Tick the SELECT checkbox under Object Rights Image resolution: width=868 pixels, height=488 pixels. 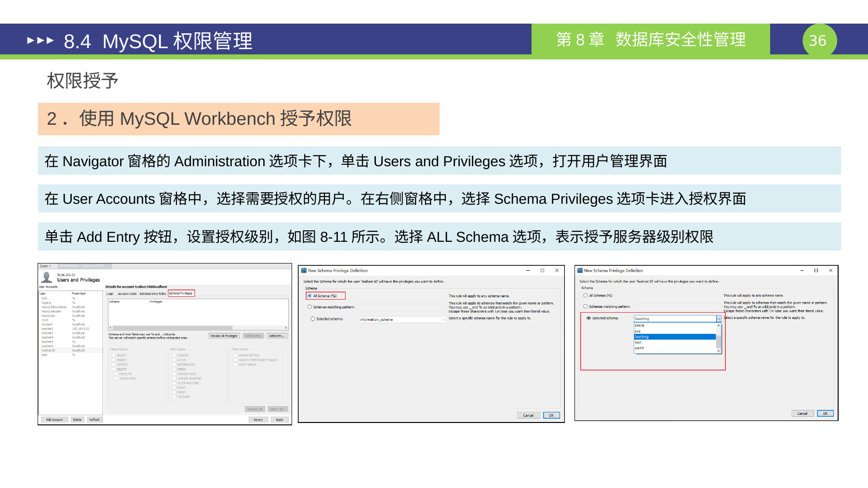[114, 356]
